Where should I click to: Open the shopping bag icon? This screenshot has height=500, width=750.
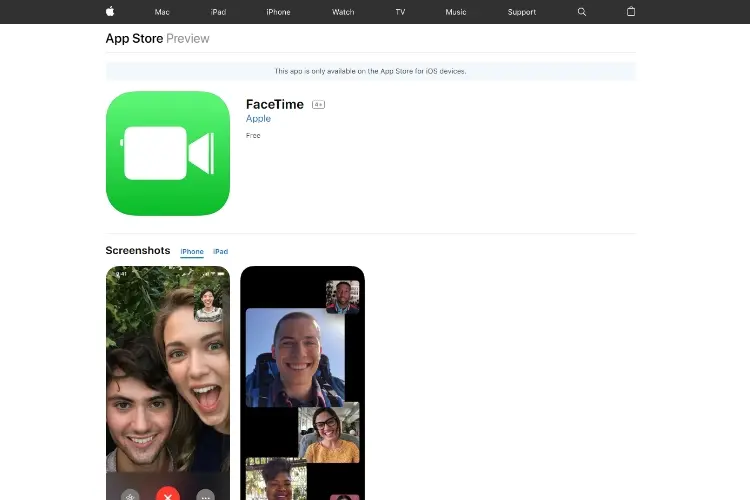coord(631,11)
